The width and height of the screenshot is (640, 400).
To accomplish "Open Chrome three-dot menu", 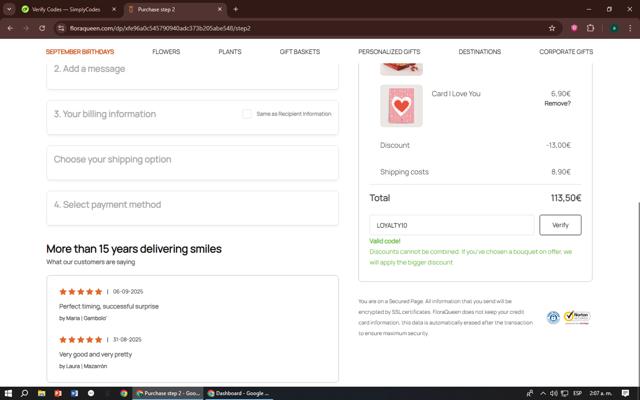I will click(630, 28).
